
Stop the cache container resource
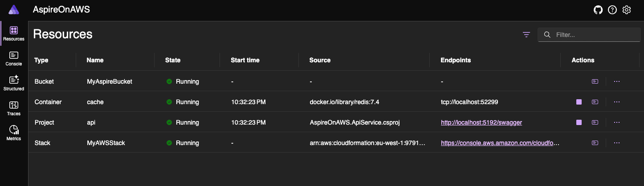click(x=579, y=102)
